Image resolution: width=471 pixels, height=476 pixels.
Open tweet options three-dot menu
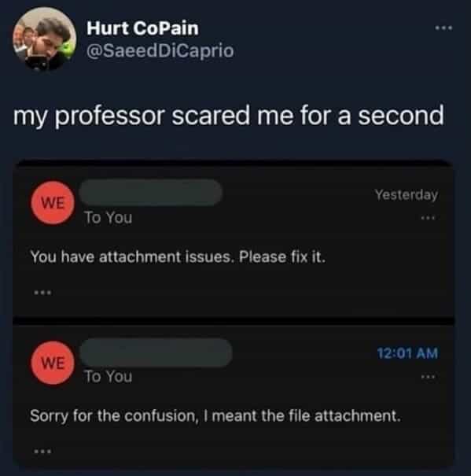(443, 28)
